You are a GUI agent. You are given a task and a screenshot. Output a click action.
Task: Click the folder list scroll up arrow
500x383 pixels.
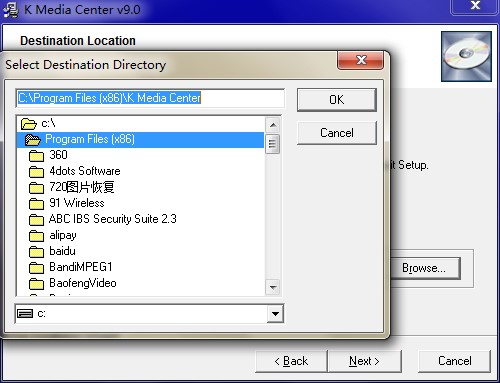click(273, 125)
